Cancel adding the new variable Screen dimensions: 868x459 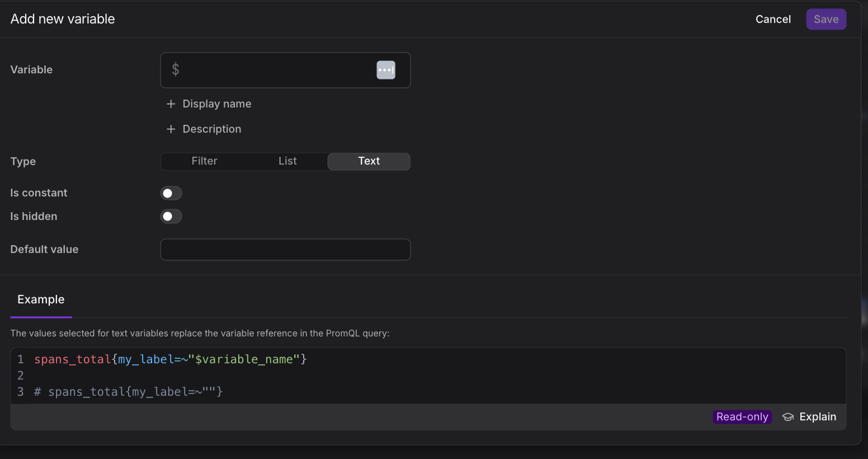pyautogui.click(x=773, y=19)
